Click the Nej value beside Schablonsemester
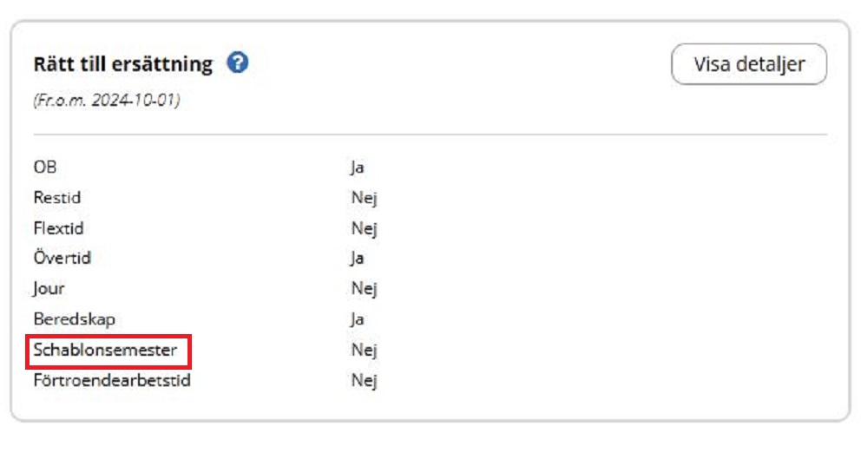The height and width of the screenshot is (453, 868). pos(364,351)
